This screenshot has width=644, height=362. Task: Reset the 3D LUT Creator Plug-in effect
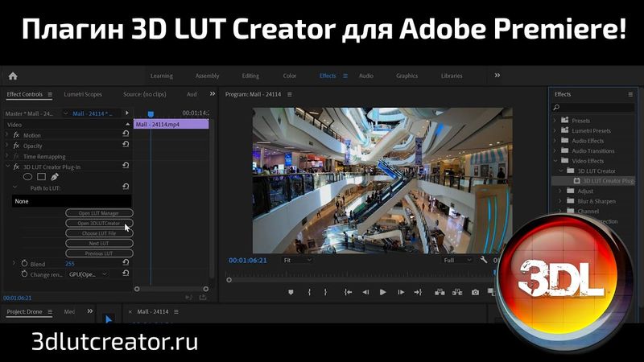(x=126, y=166)
